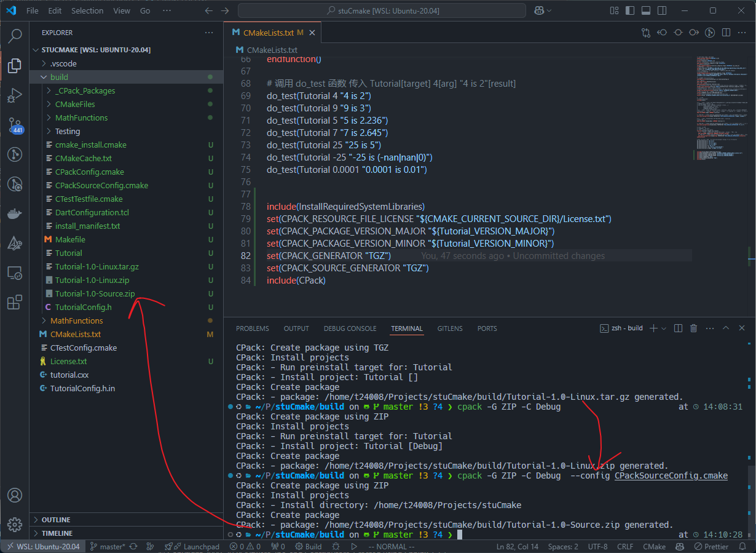756x553 pixels.
Task: Open the Extensions view
Action: coord(14,302)
